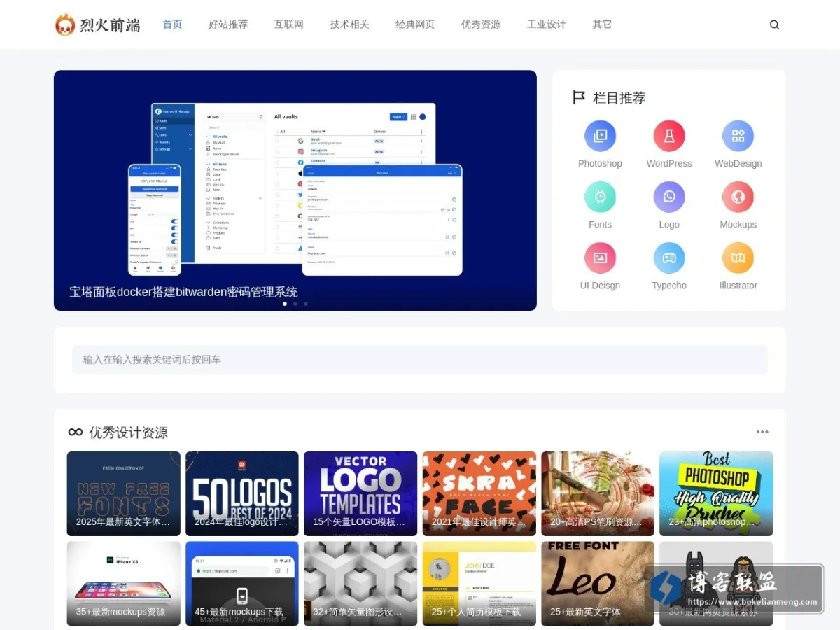
Task: Show the third carousel slide dot
Action: pos(306,304)
